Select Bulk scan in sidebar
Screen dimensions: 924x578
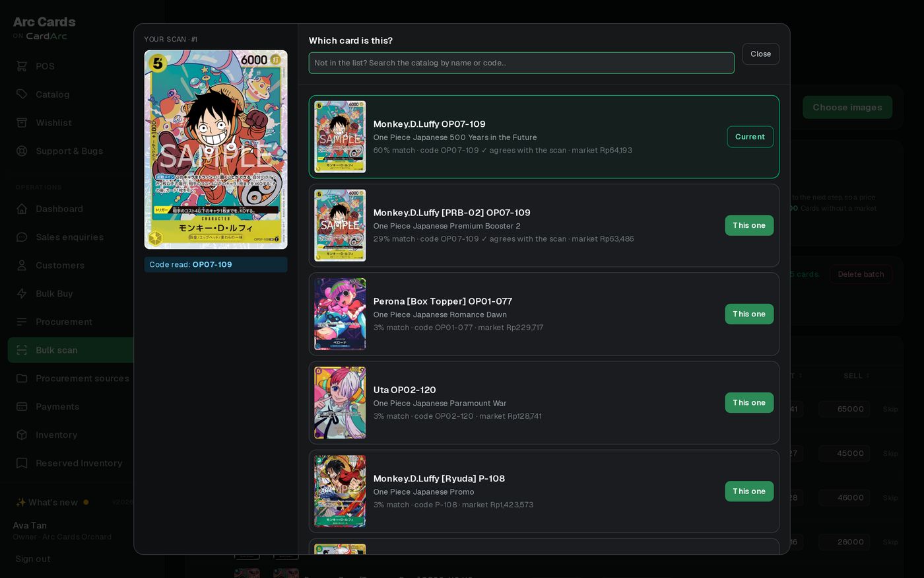coord(71,350)
